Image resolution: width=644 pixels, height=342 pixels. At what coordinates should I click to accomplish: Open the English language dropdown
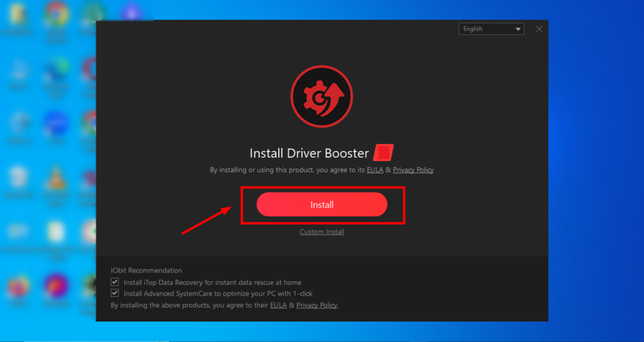click(491, 28)
